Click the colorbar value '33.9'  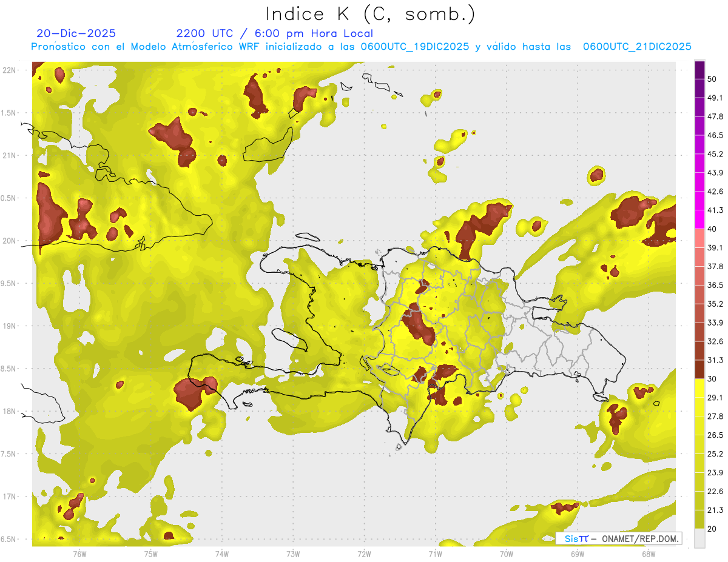point(715,323)
